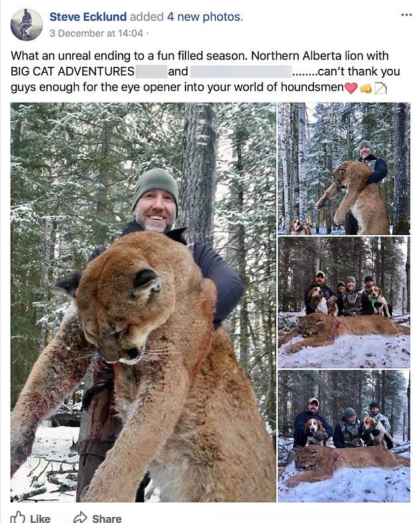Click the yellow fist emoji in post
420x523 pixels.
click(366, 89)
